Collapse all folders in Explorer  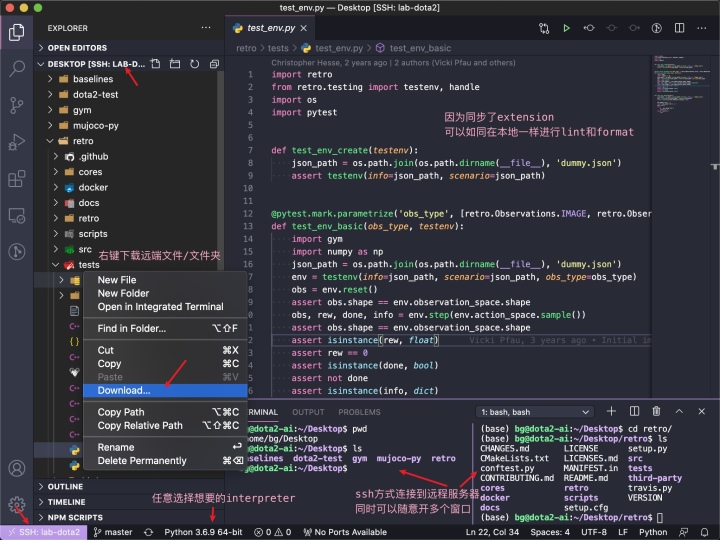click(x=214, y=64)
